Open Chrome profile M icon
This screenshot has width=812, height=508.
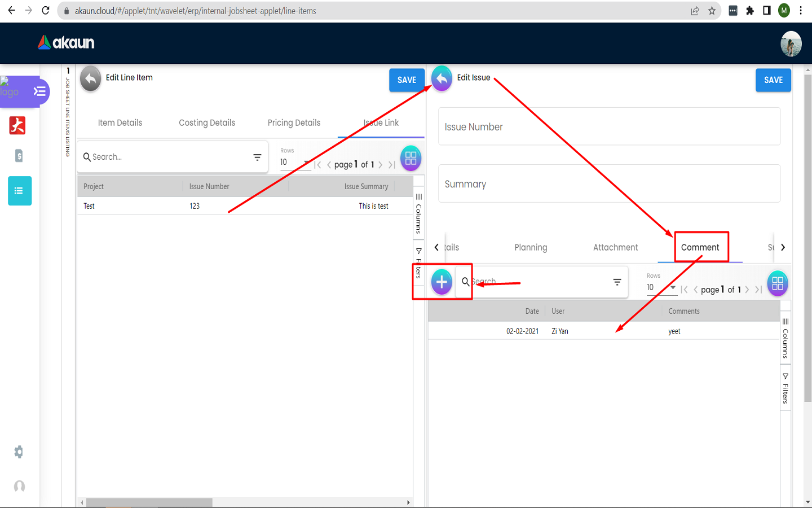[x=784, y=11]
